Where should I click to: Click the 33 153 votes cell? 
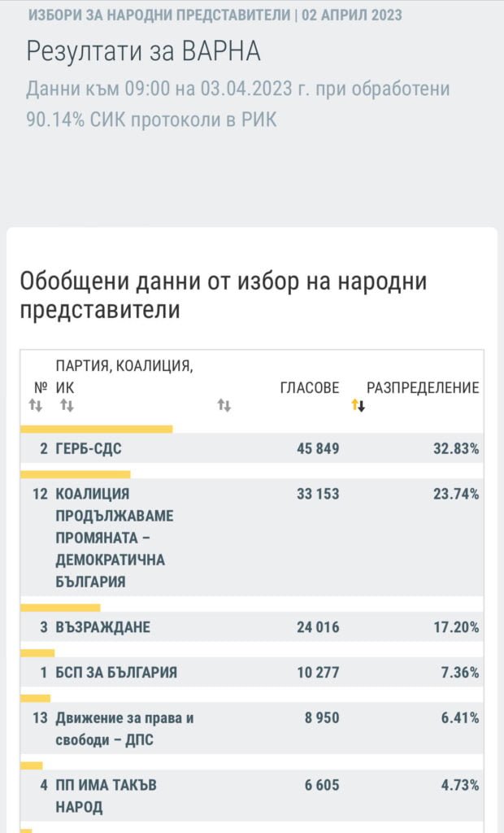317,494
